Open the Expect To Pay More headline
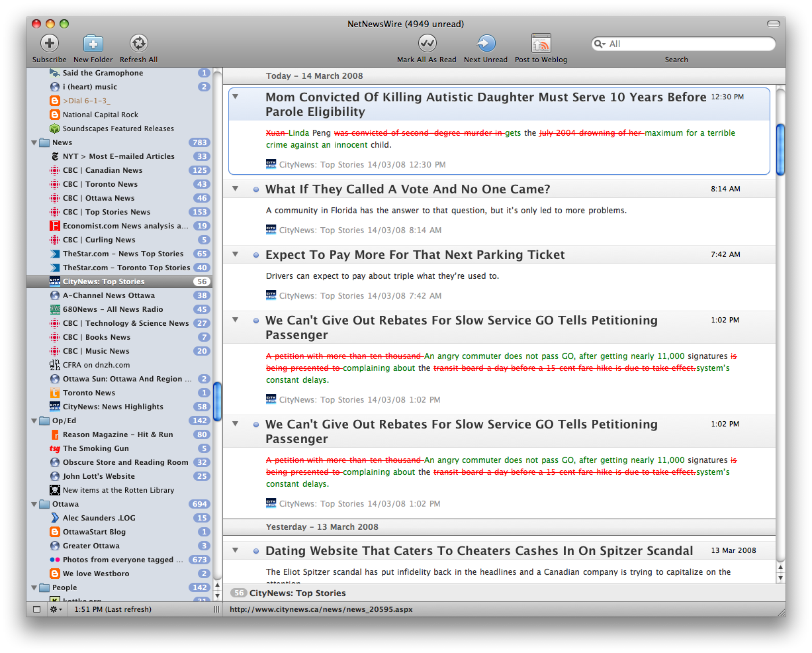The width and height of the screenshot is (812, 653). coord(415,255)
